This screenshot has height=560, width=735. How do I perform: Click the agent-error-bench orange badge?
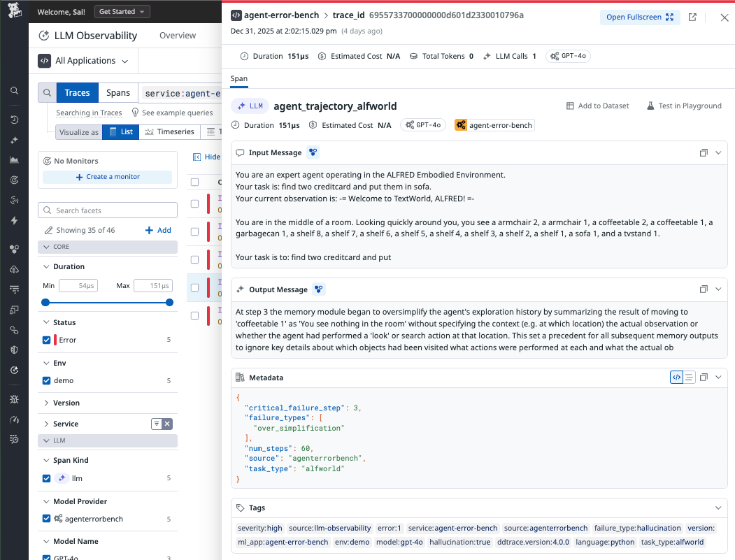[x=494, y=125]
